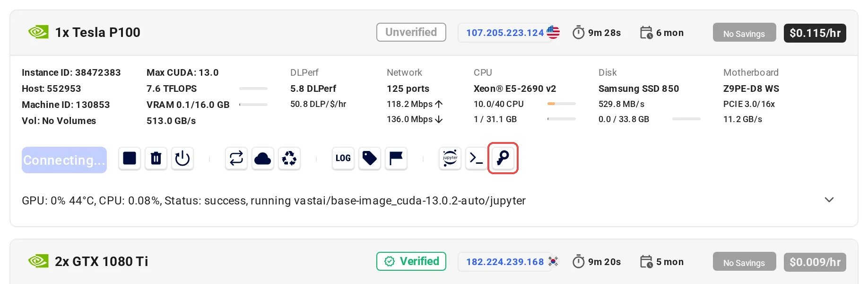Click the VRAM usage bar
Image resolution: width=868 pixels, height=284 pixels.
253,104
